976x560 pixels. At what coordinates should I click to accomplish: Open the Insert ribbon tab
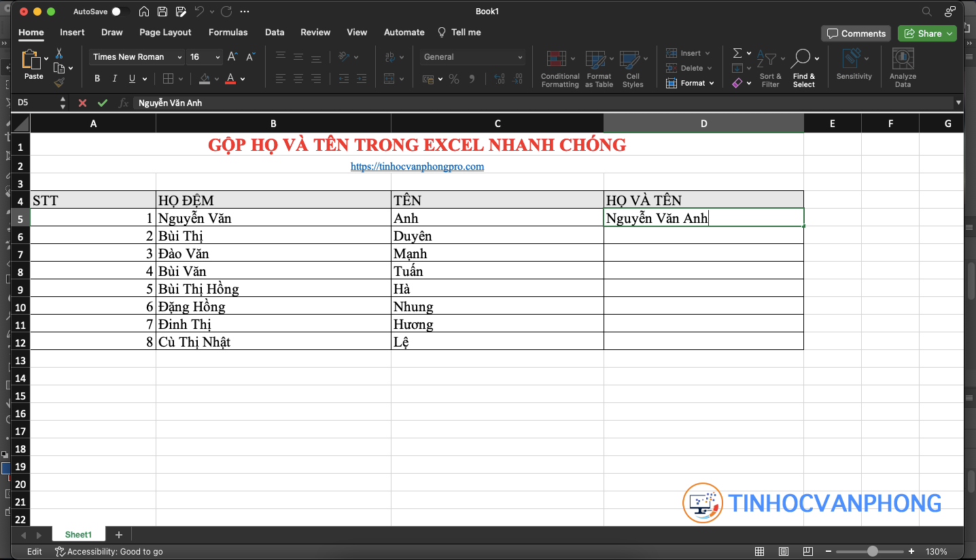point(72,32)
